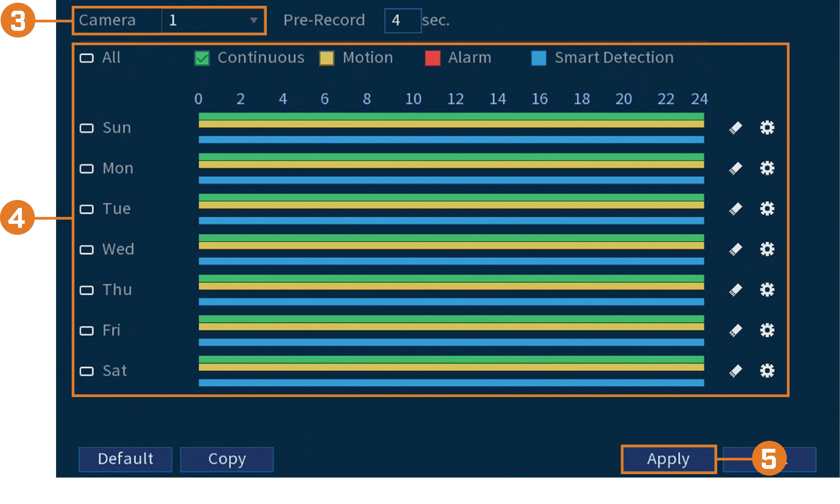Click the eraser icon for Sun
The width and height of the screenshot is (840, 504).
click(735, 128)
